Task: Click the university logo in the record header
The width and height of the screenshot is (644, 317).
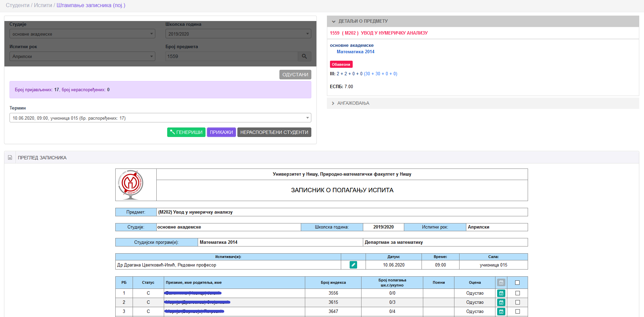Action: [131, 184]
